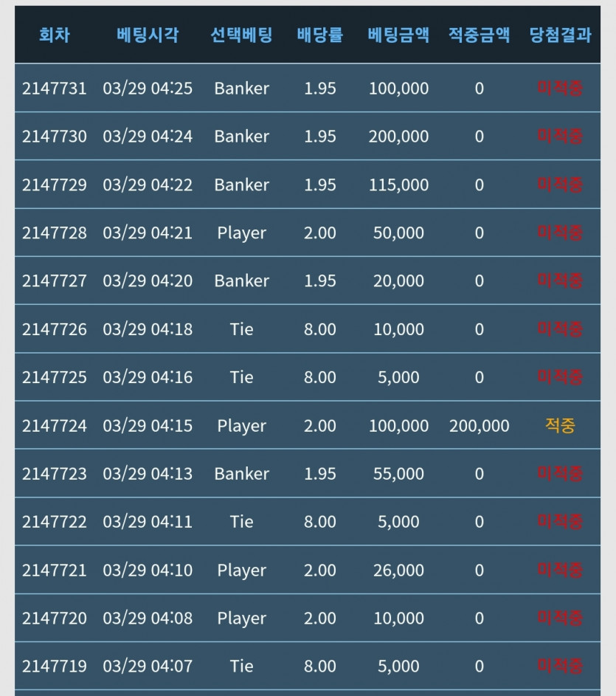Screen dimensions: 616x696
Task: Click 미적중 result for round 2147727
Action: click(560, 280)
